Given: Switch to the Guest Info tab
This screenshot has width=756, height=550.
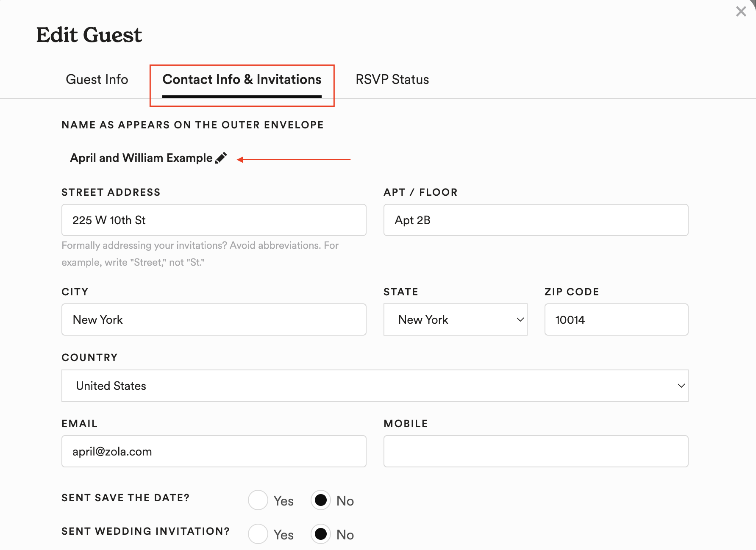Looking at the screenshot, I should tap(97, 79).
